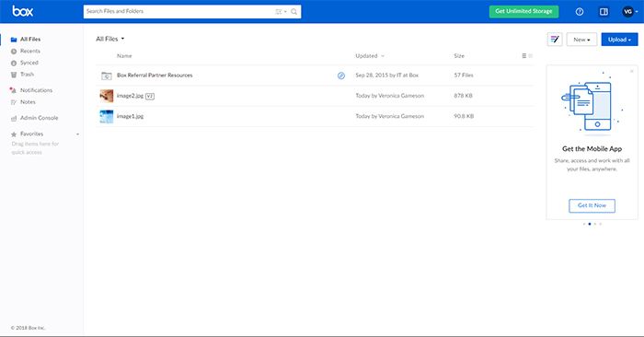Screen dimensions: 644x337
Task: Select All Files in sidebar
Action: [x=30, y=39]
